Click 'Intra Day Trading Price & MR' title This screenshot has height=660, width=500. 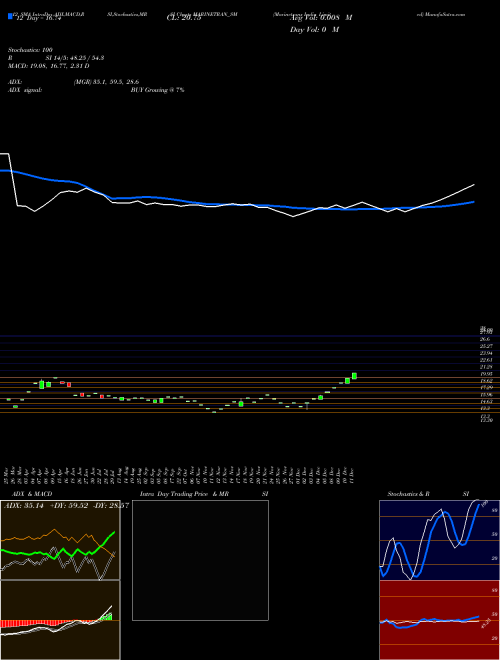(x=185, y=494)
